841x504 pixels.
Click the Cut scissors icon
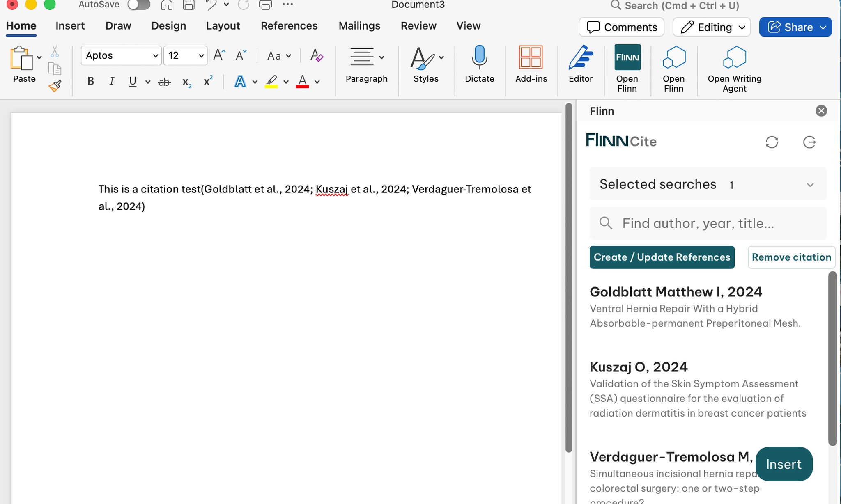[55, 51]
